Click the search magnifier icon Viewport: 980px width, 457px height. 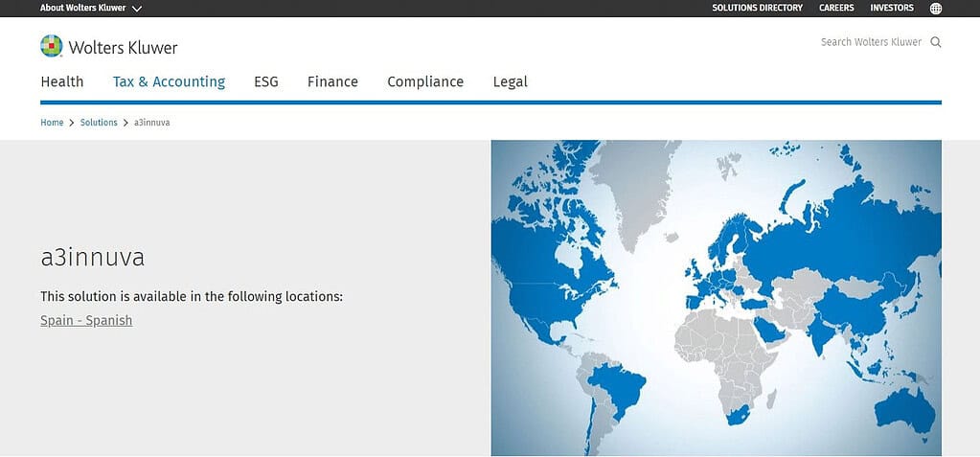(936, 42)
